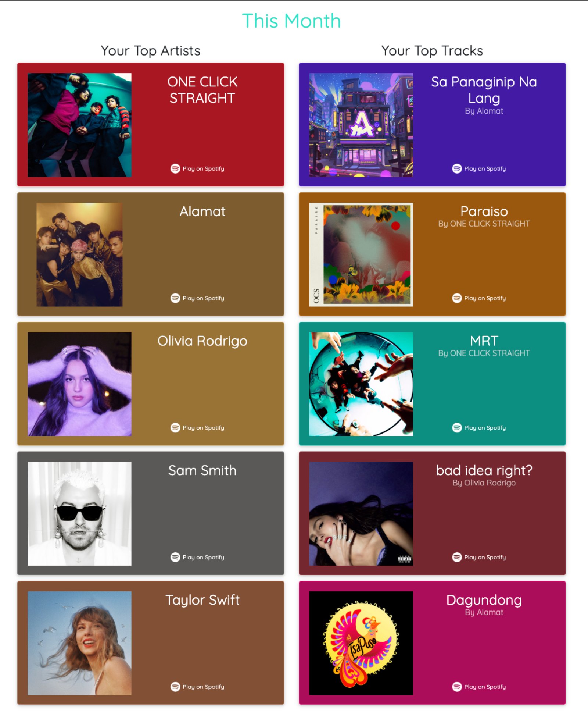The image size is (588, 712).
Task: Click Spotify icon on Sam Smith card
Action: (175, 557)
